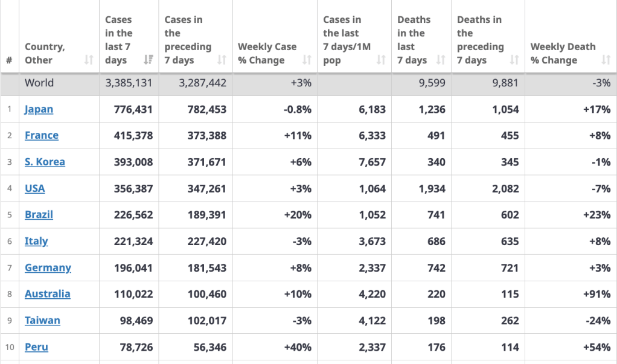Click the Germany link
Screen dimensions: 617x364
tap(48, 267)
